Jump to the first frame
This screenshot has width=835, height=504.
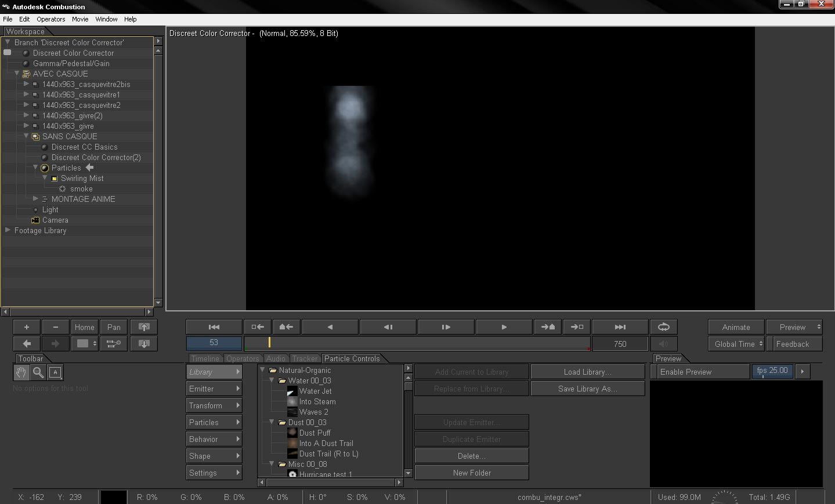(x=214, y=327)
